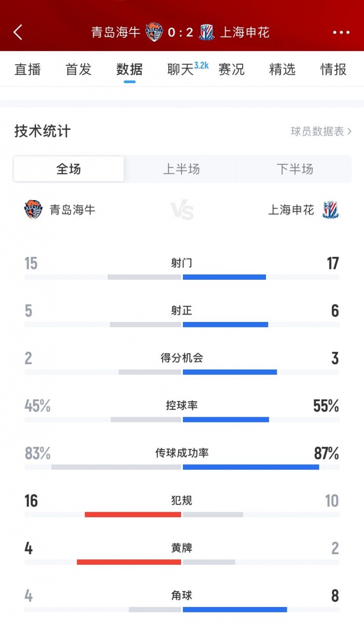Open the 情报 intelligence tab
Viewport: 364px width, 625px height.
(333, 69)
